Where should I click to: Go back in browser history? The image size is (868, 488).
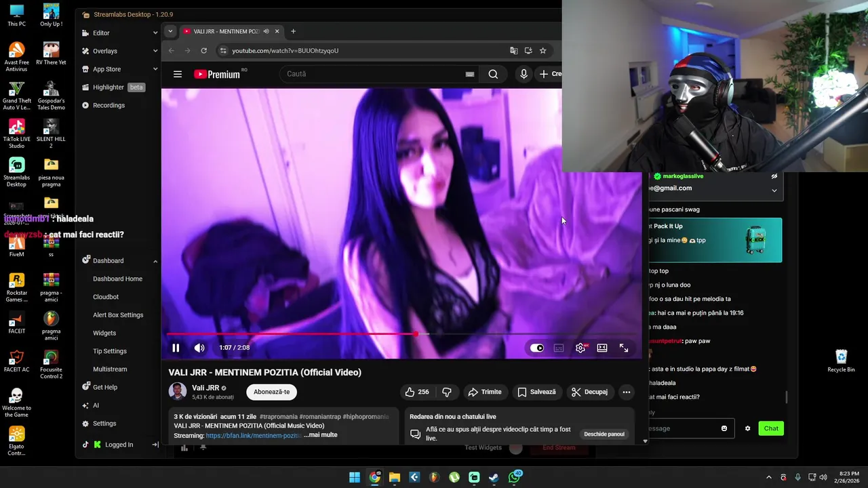171,50
